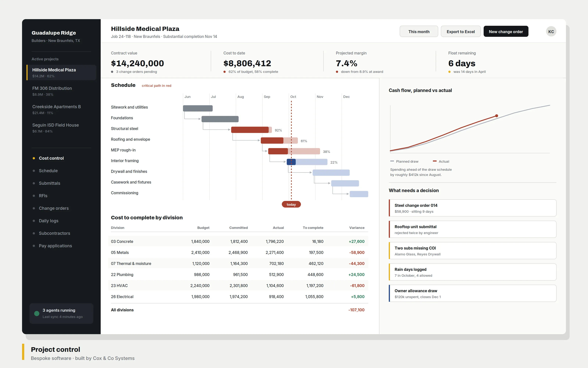
Task: Create a New change order
Action: coord(506,32)
